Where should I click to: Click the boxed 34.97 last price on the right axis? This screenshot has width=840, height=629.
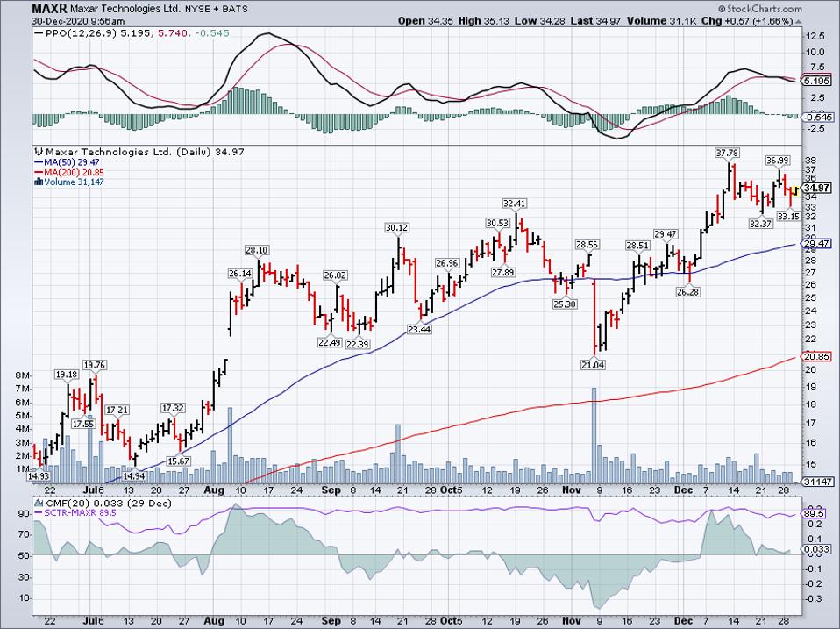[x=817, y=188]
